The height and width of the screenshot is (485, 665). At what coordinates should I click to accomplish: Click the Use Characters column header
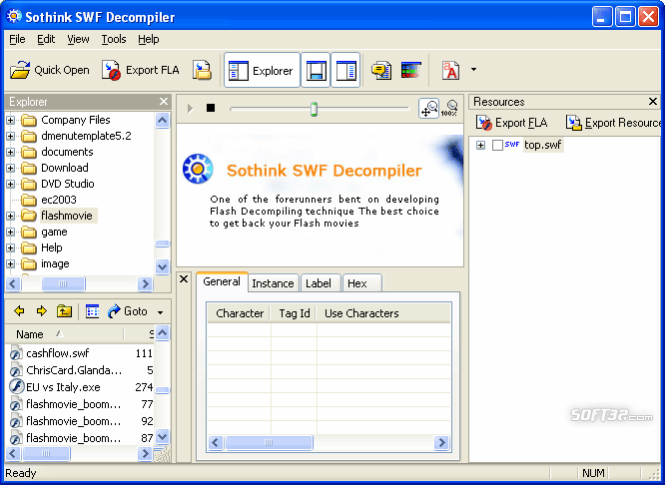click(384, 313)
